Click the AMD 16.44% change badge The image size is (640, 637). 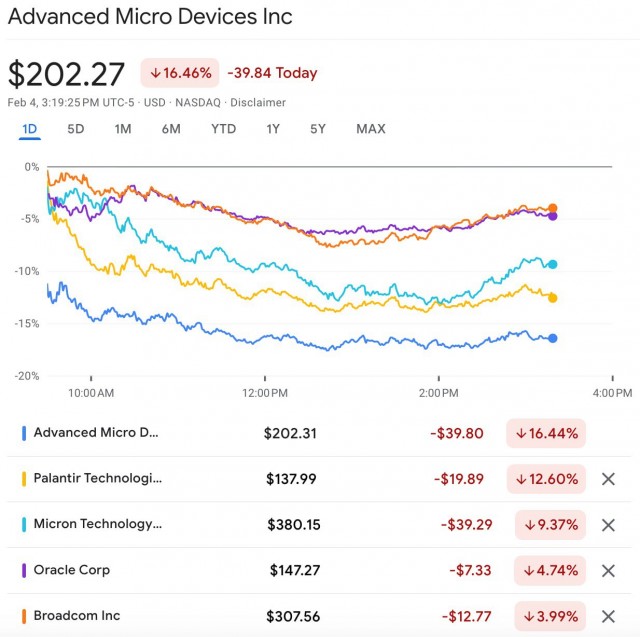pos(546,433)
